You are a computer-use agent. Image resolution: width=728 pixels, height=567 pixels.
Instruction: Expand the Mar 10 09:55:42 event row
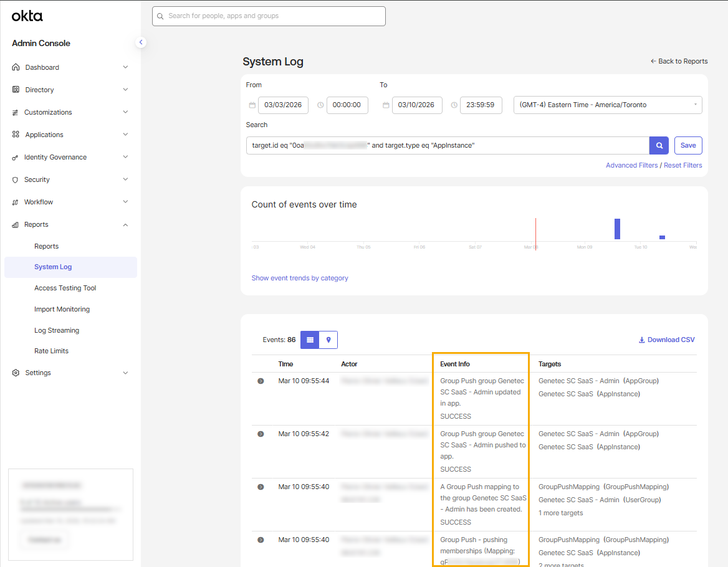(261, 434)
